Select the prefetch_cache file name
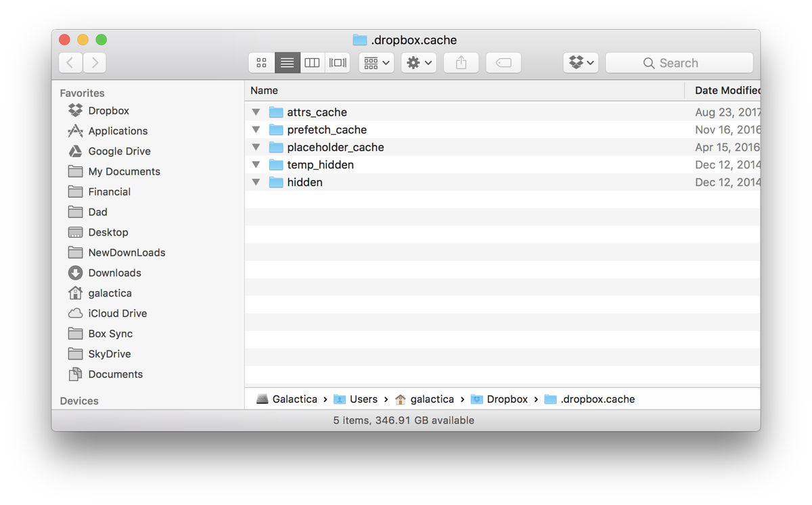812x505 pixels. pyautogui.click(x=327, y=130)
